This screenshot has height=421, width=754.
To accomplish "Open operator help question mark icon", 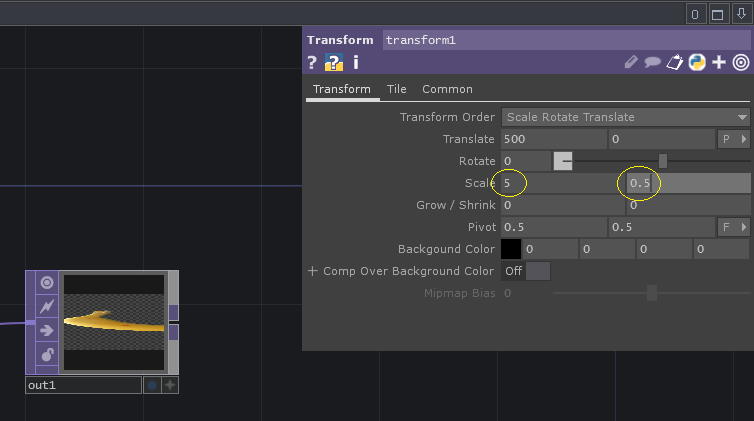I will pyautogui.click(x=312, y=63).
